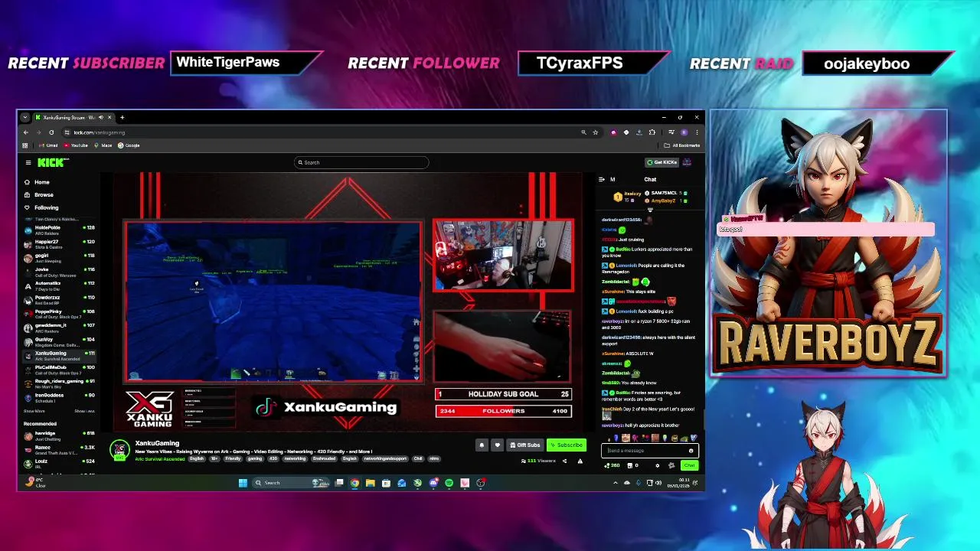
Task: Open the Gmail bookmark
Action: coord(48,145)
